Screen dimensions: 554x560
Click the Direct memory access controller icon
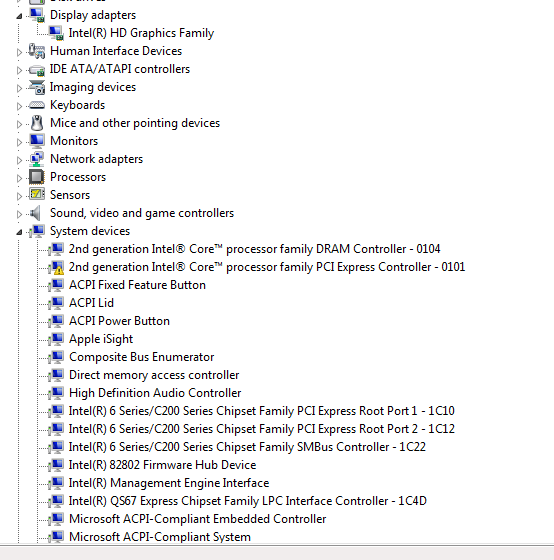click(x=56, y=375)
